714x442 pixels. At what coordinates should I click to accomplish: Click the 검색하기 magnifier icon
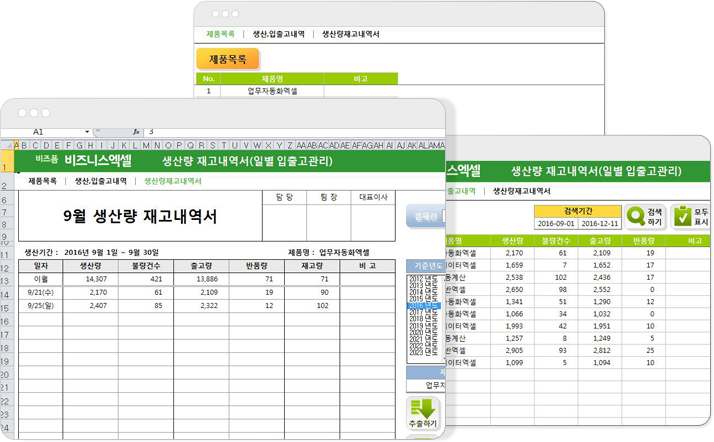point(636,215)
